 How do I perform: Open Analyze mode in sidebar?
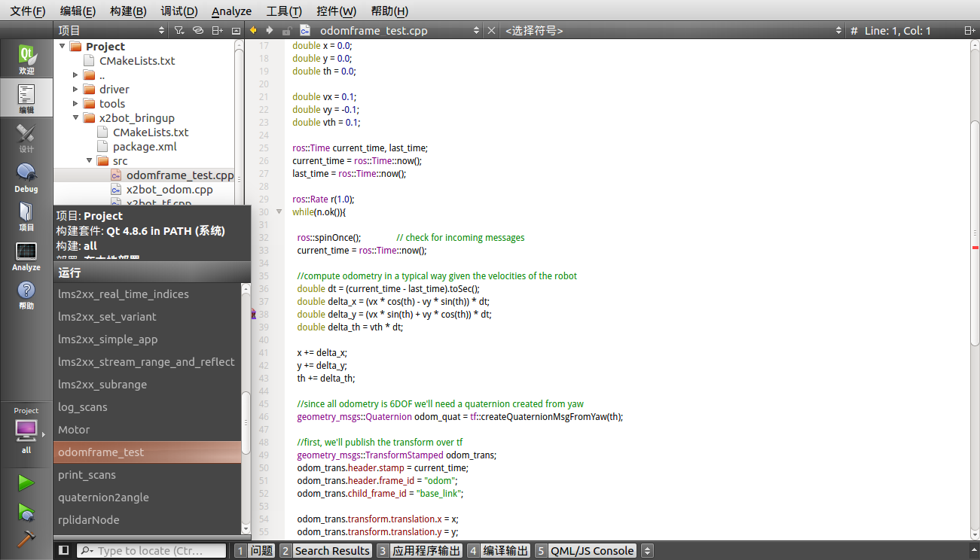coord(26,256)
